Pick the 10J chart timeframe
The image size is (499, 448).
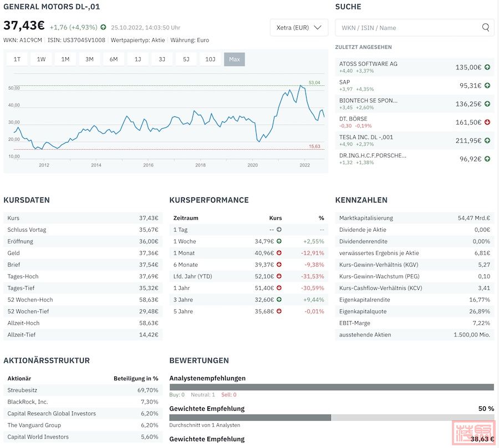pyautogui.click(x=210, y=59)
